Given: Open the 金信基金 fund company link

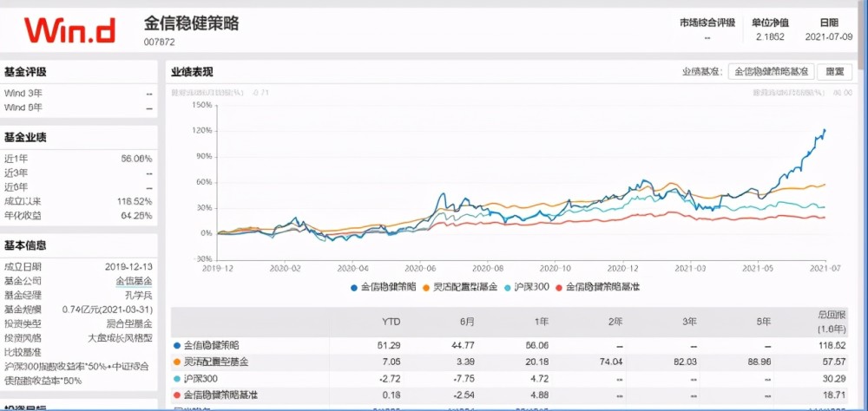Looking at the screenshot, I should point(134,281).
